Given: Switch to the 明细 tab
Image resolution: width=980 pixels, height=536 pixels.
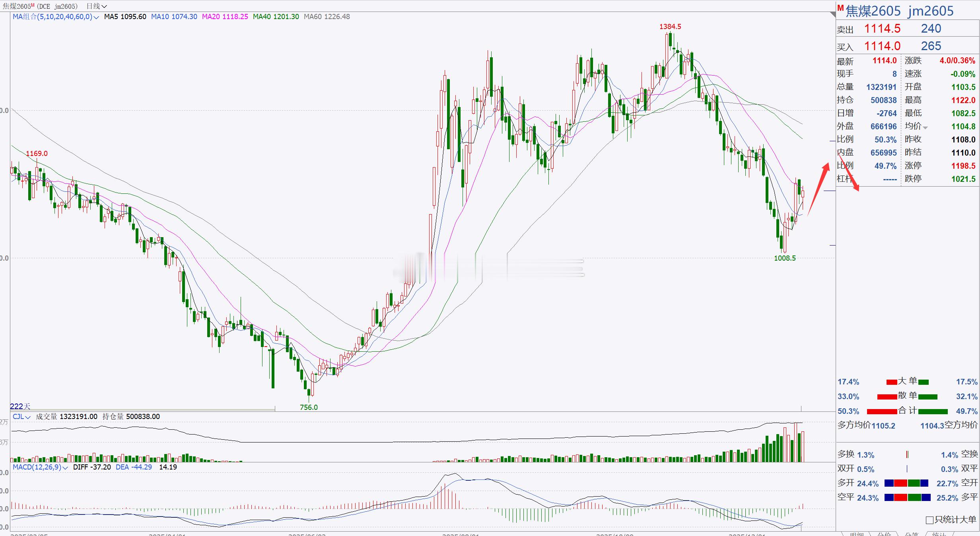Looking at the screenshot, I should tap(856, 534).
